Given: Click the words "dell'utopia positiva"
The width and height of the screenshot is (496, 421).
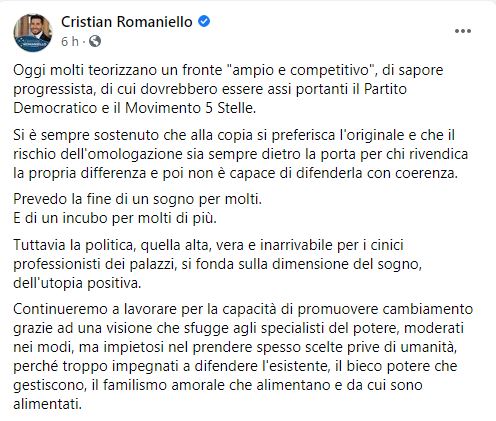Looking at the screenshot, I should [77, 283].
